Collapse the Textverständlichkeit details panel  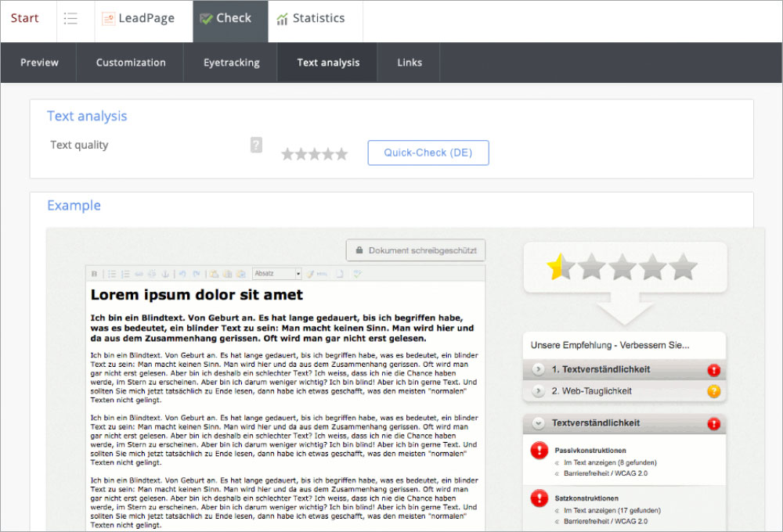tap(538, 423)
